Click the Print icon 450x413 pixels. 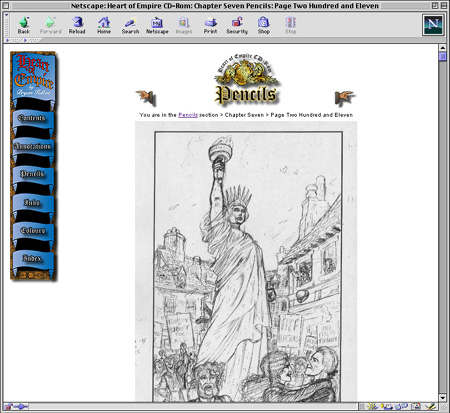210,25
